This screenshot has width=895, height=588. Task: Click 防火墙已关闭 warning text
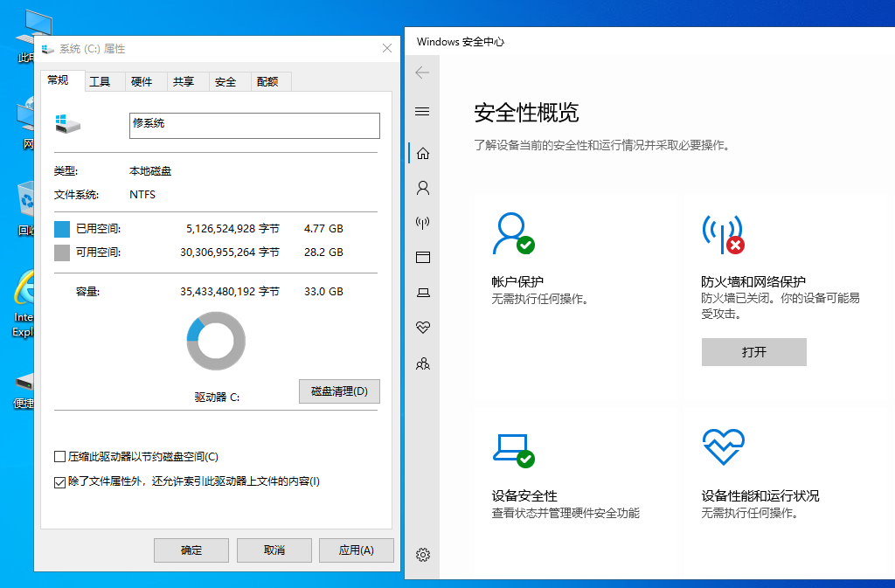[781, 306]
